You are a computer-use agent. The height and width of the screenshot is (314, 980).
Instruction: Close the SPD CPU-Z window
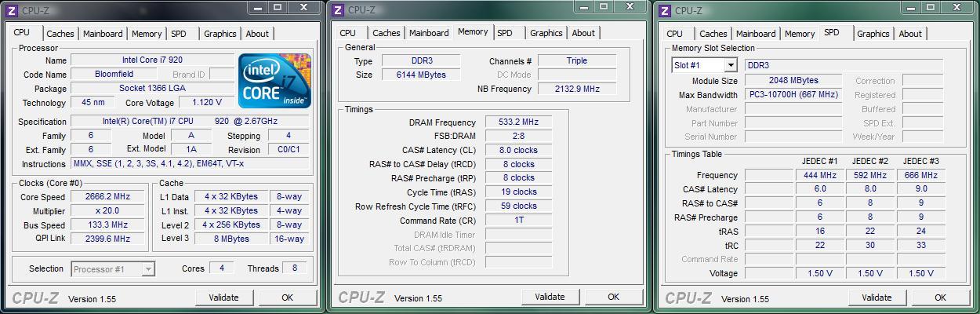click(958, 7)
